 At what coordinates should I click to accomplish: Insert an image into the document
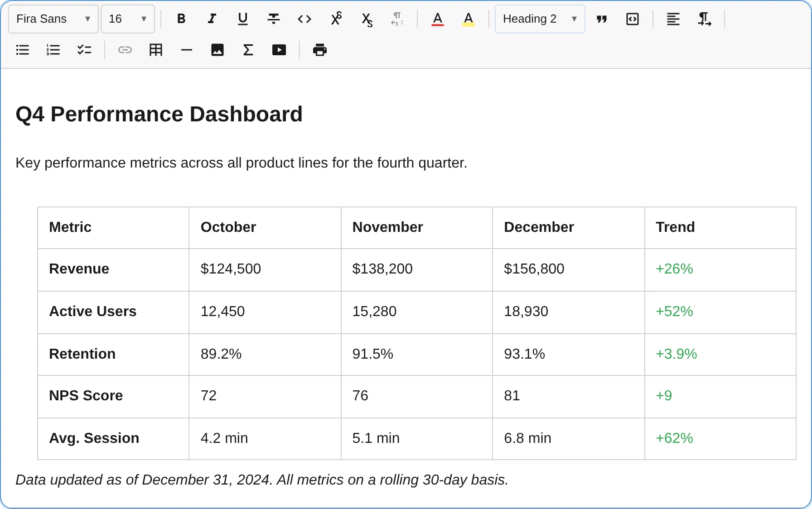[217, 50]
